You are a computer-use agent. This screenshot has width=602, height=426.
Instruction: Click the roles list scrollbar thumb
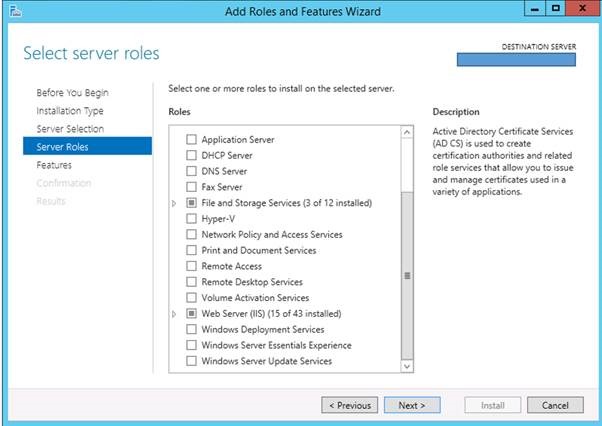point(406,275)
